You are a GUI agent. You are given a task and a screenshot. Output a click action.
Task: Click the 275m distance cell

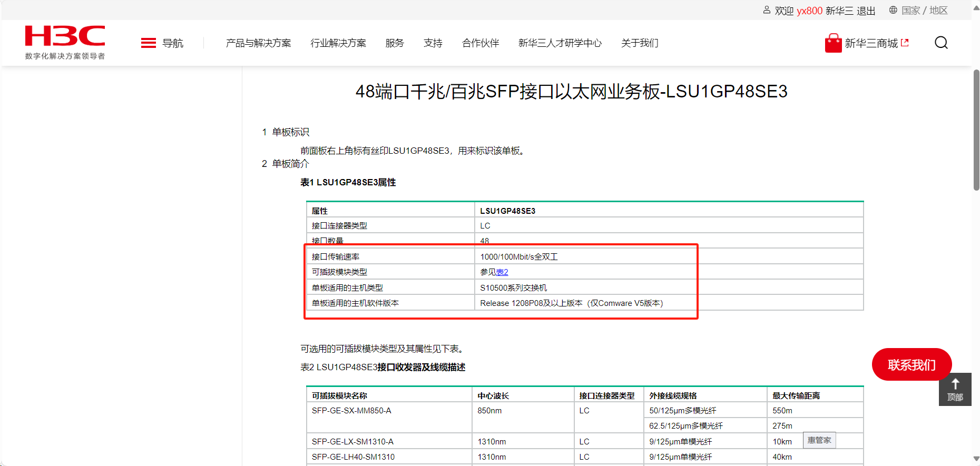(x=815, y=425)
